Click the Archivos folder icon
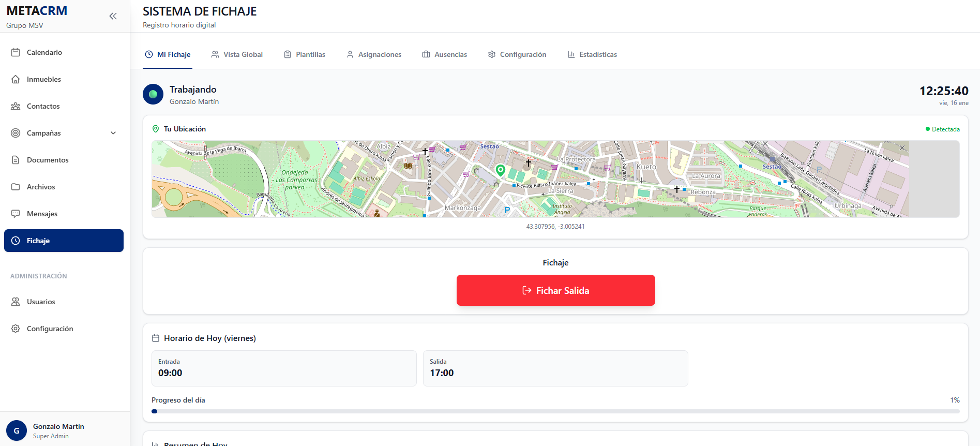This screenshot has width=980, height=446. tap(16, 187)
